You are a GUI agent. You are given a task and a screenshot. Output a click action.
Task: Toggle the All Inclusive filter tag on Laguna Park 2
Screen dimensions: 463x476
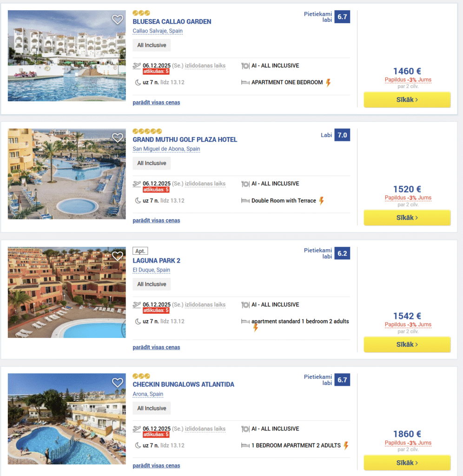pos(152,284)
